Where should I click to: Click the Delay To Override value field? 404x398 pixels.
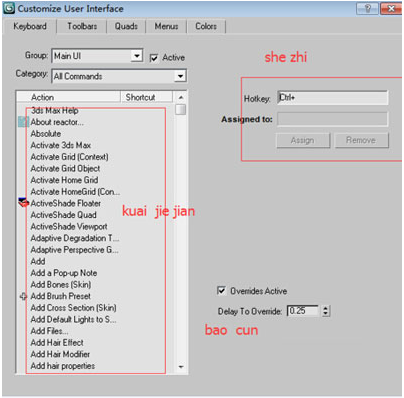(x=303, y=311)
